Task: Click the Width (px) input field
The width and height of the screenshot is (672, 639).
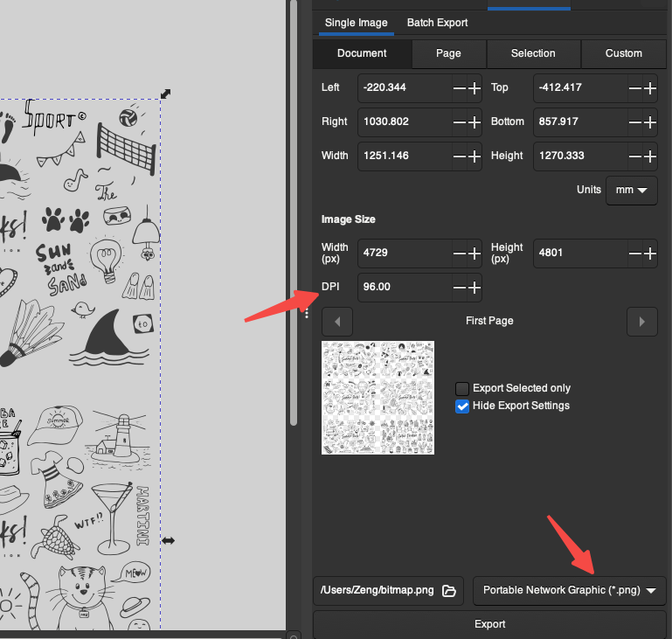Action: click(x=402, y=254)
